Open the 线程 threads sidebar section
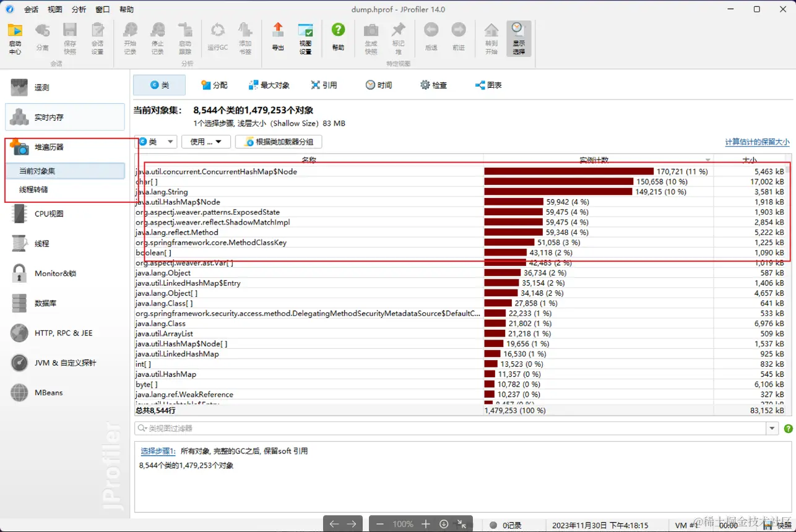The image size is (796, 532). [x=65, y=244]
